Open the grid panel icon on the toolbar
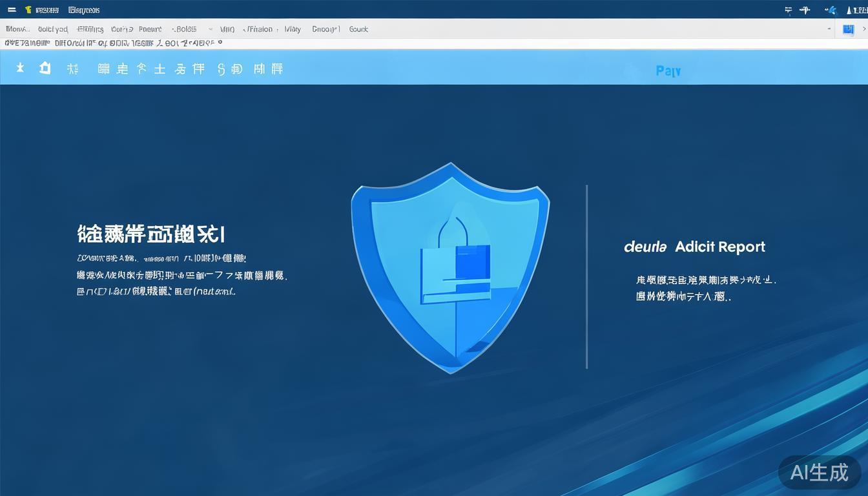This screenshot has width=868, height=496. tap(103, 68)
